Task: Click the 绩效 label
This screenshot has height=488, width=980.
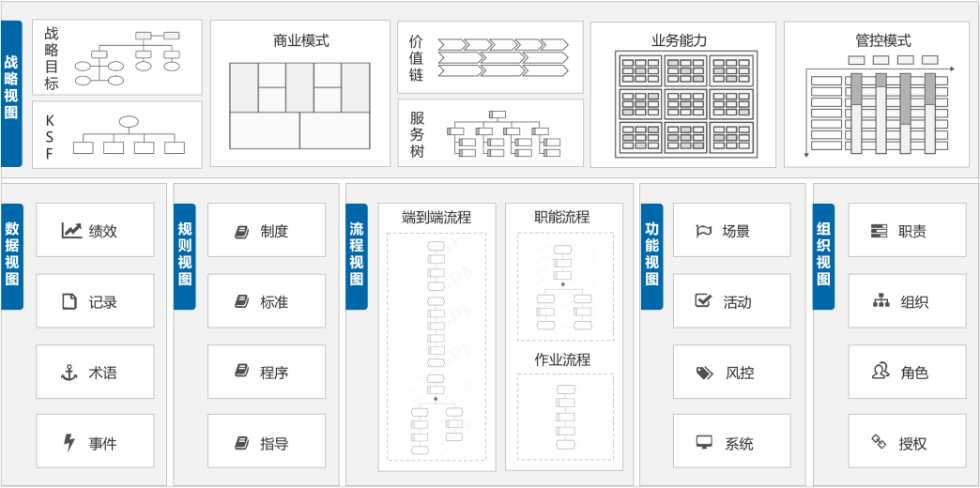Action: click(x=103, y=231)
